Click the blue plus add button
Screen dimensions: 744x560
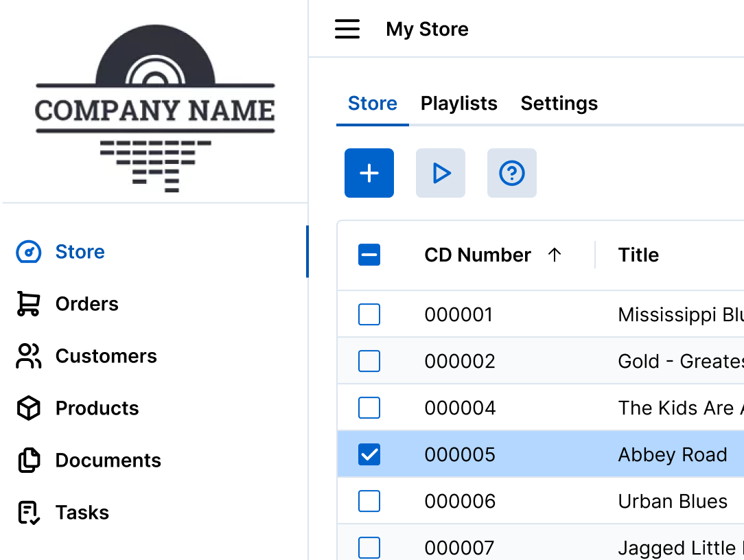coord(369,173)
